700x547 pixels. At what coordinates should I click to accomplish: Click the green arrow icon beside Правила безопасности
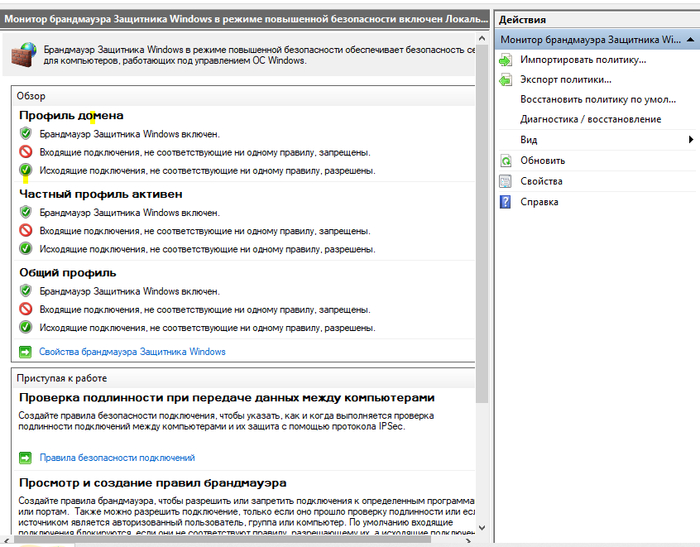coord(25,458)
